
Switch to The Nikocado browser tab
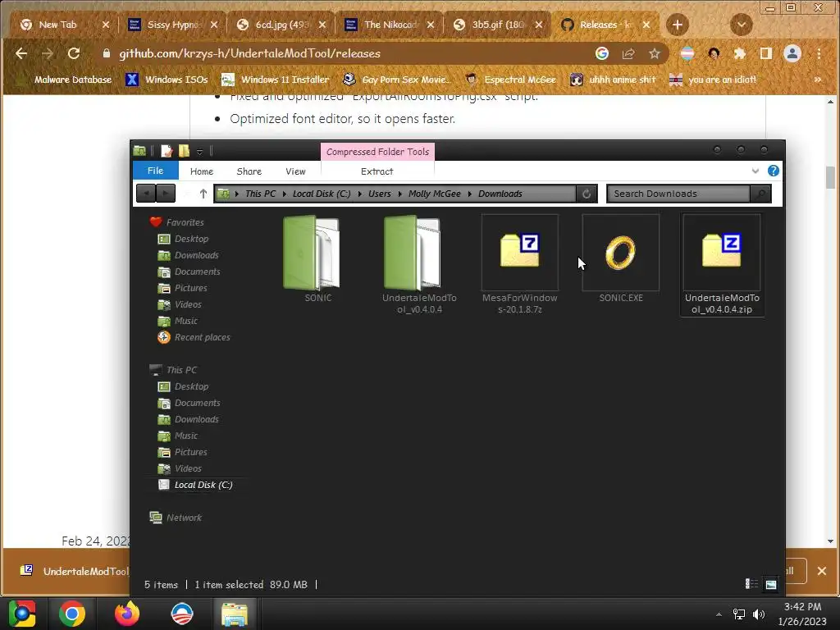coord(391,25)
